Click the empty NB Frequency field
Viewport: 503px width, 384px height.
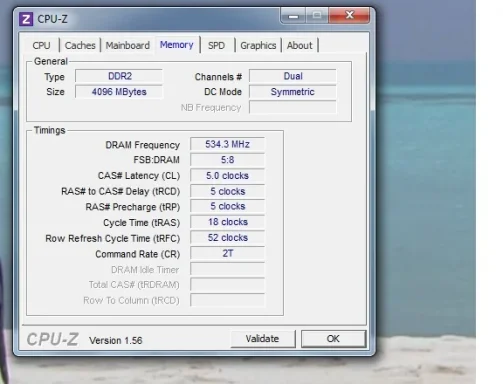[x=293, y=107]
